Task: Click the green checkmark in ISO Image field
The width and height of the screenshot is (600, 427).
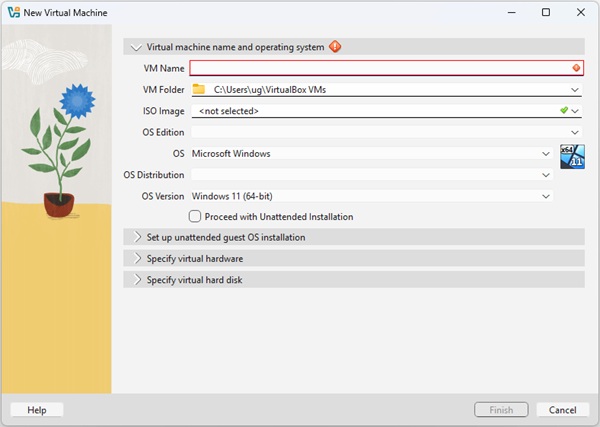Action: pos(564,110)
